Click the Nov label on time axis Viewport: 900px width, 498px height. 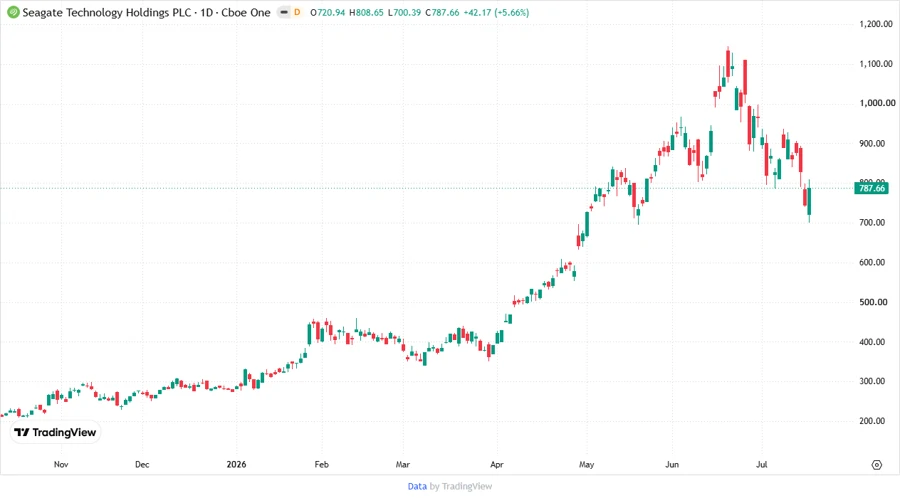61,464
